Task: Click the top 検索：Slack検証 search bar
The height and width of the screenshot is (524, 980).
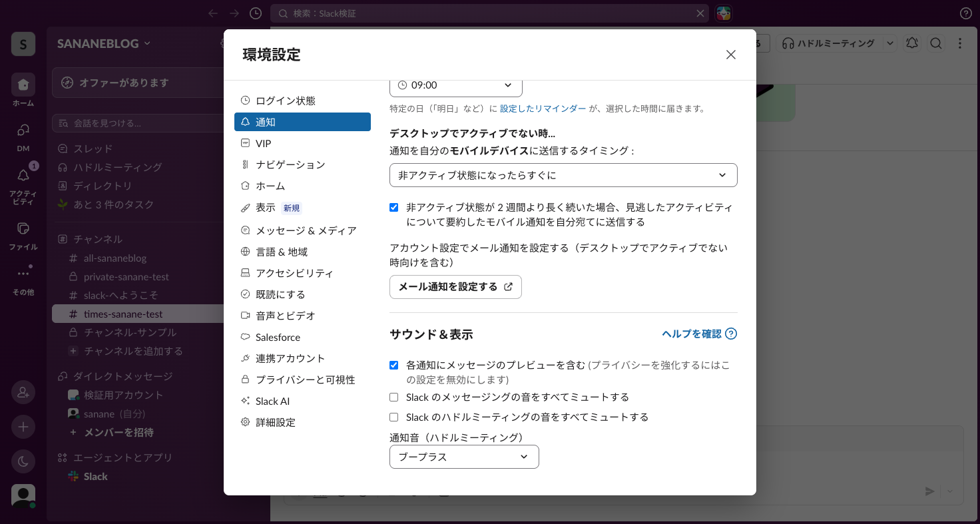Action: (490, 13)
